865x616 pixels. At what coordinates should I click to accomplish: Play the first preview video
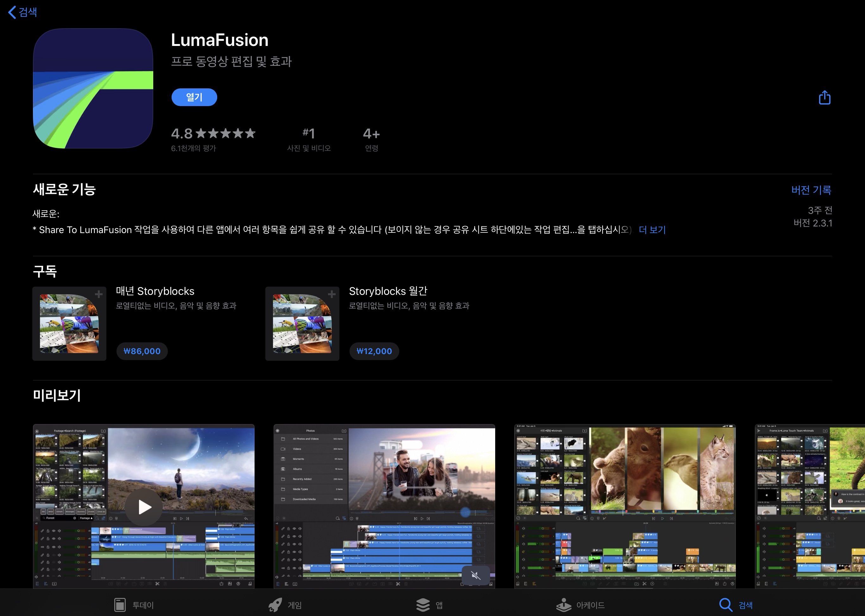coord(144,507)
